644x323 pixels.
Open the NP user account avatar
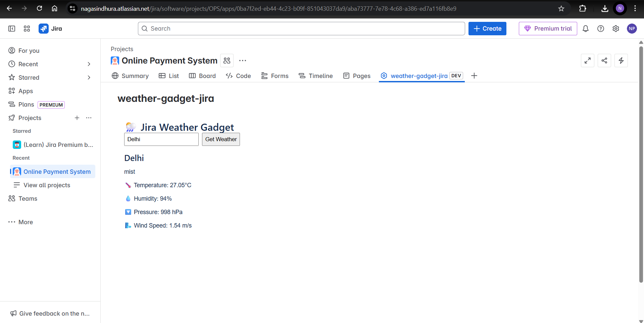pyautogui.click(x=632, y=29)
